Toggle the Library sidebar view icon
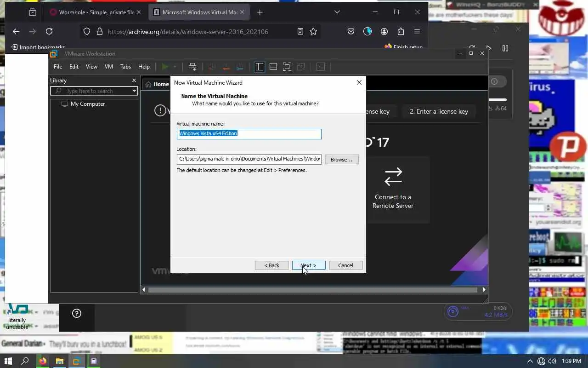Image resolution: width=588 pixels, height=368 pixels. point(260,67)
